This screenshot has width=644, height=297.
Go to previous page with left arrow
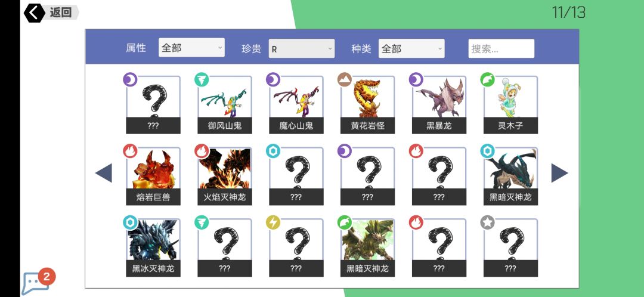[104, 173]
